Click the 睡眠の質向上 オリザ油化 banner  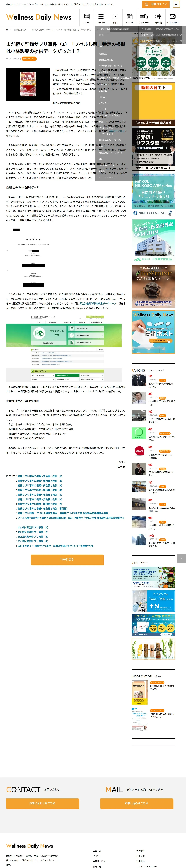153,104
